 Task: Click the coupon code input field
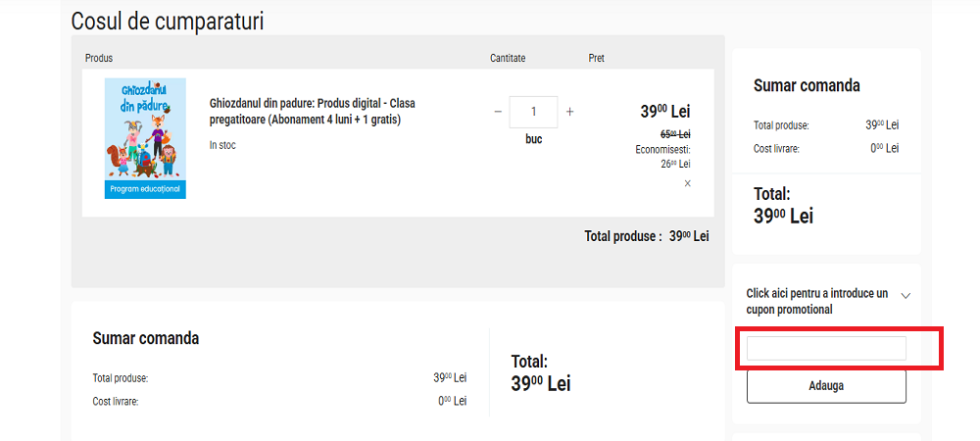[826, 348]
